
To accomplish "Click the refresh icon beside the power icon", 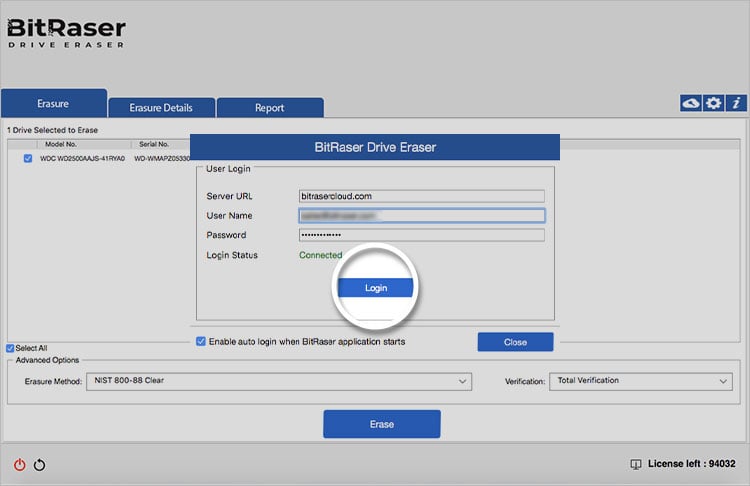I will tap(40, 464).
